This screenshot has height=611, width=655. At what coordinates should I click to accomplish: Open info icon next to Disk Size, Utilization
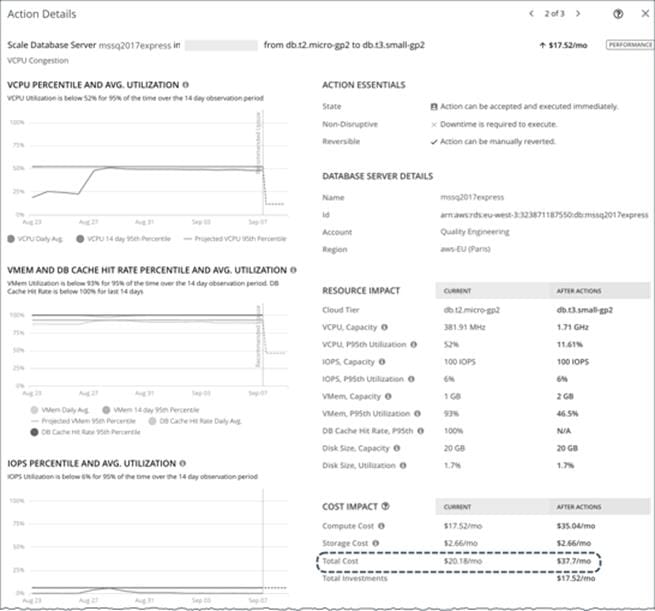point(403,465)
